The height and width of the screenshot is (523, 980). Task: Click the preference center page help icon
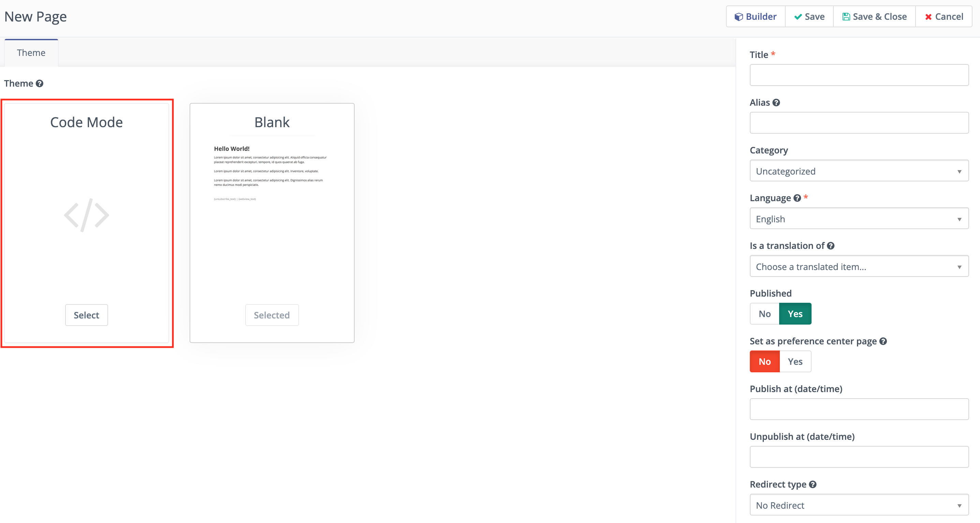point(883,341)
